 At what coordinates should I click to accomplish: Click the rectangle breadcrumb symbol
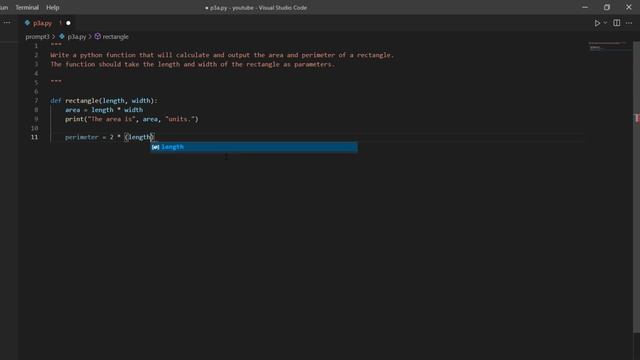pos(115,37)
